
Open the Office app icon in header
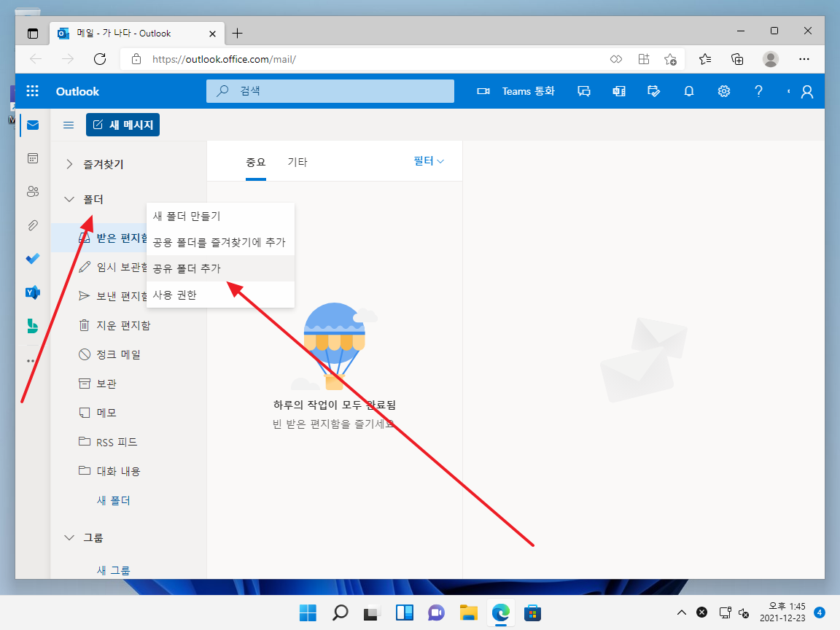click(x=619, y=91)
